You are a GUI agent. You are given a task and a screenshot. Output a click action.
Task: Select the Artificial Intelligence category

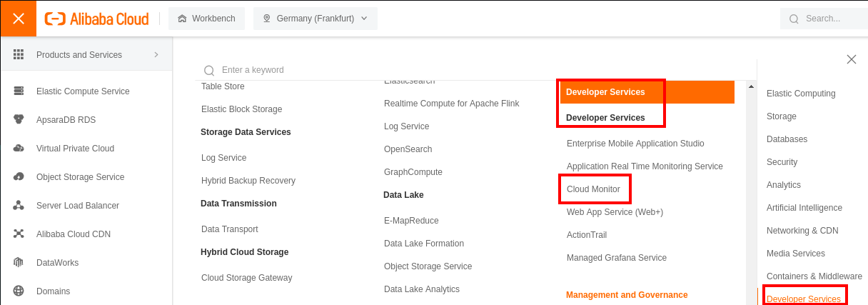click(804, 208)
